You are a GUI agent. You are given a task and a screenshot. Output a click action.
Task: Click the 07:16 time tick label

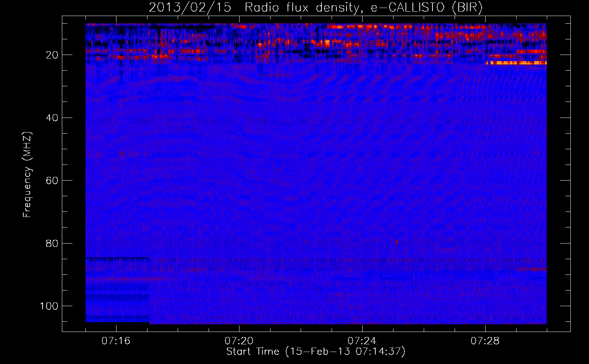click(x=116, y=341)
